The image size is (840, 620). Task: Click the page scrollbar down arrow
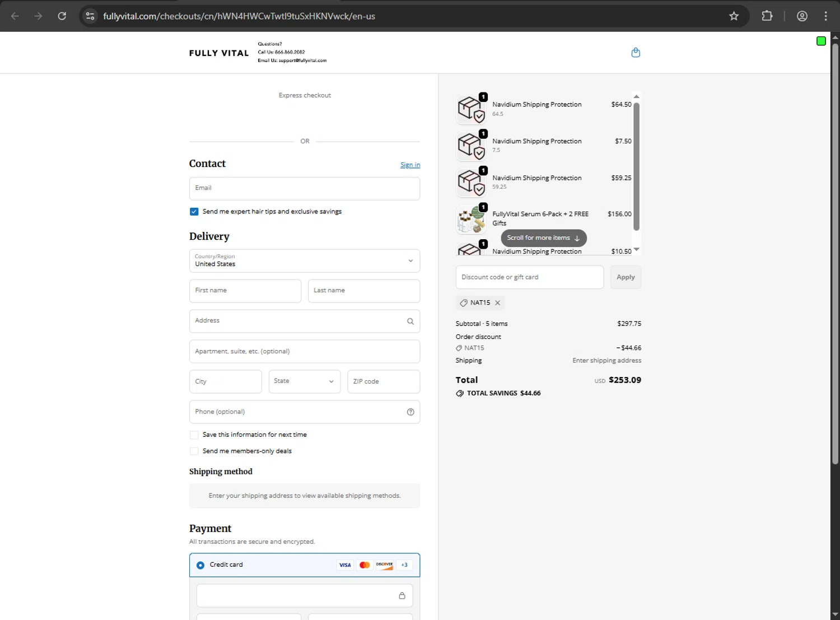[835, 615]
